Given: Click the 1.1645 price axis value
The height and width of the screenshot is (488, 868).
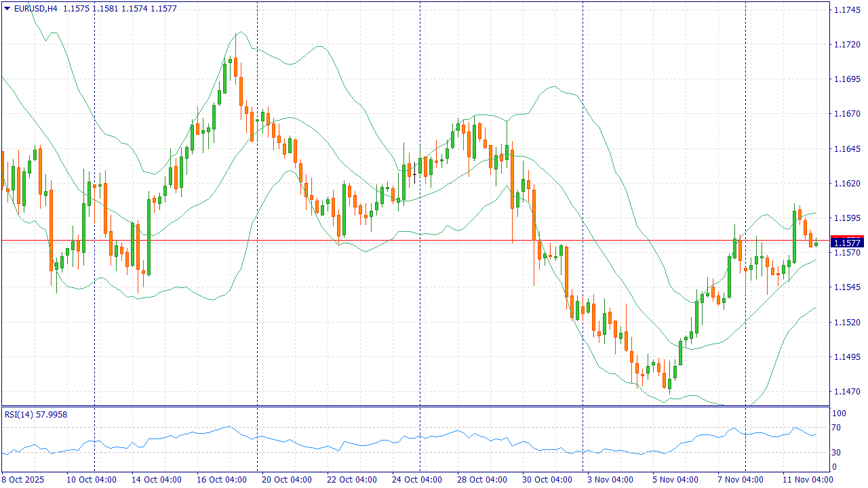Looking at the screenshot, I should tap(846, 149).
